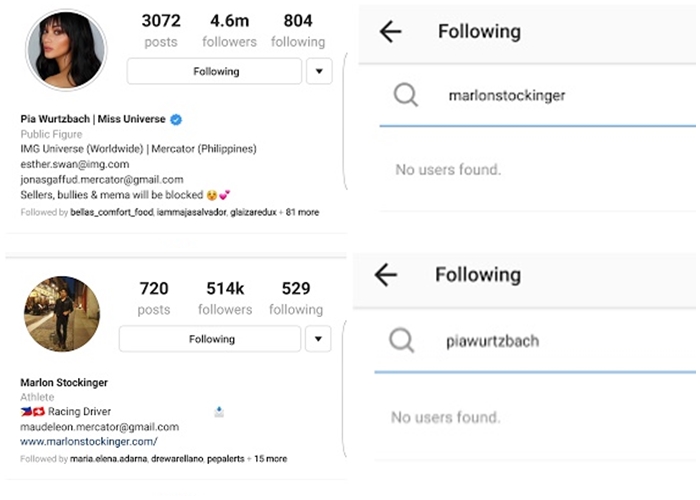The image size is (700, 500).
Task: Open Marlon's 529 following list
Action: (296, 298)
